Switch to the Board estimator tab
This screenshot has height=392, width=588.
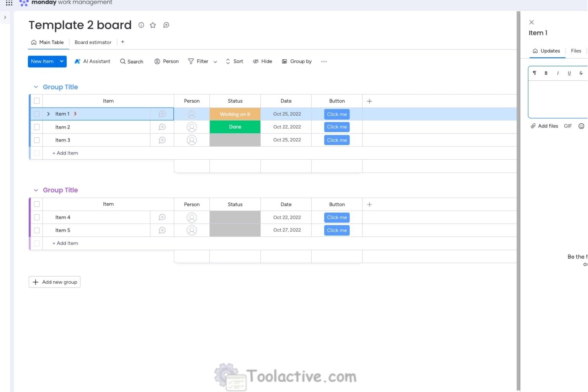click(x=93, y=42)
